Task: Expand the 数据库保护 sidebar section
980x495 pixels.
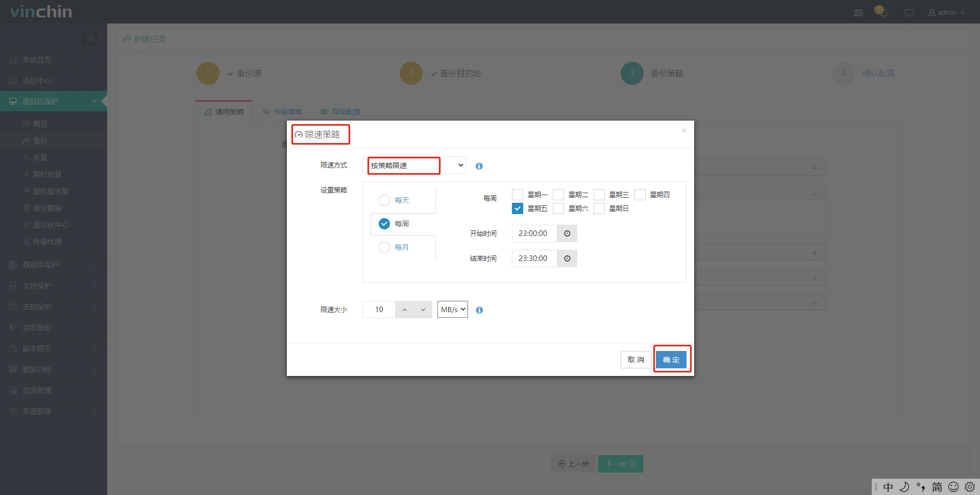Action: coord(54,265)
